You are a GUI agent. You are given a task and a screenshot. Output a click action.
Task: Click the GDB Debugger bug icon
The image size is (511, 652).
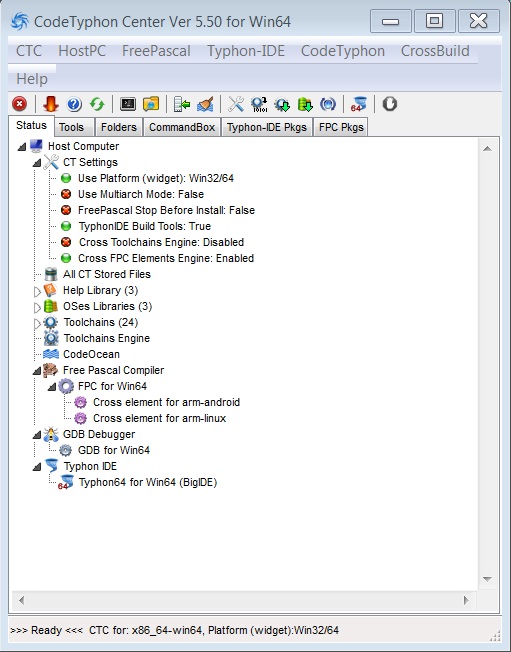(x=51, y=434)
